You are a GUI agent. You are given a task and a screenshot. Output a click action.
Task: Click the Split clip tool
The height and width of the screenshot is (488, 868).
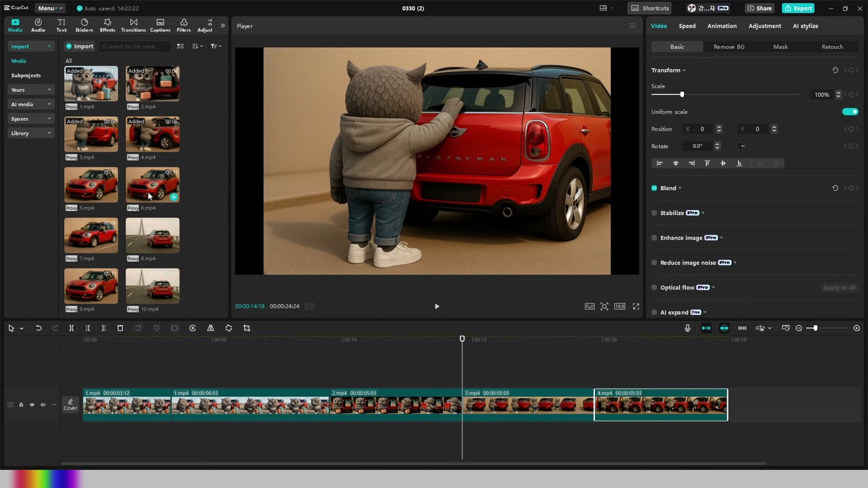click(72, 328)
